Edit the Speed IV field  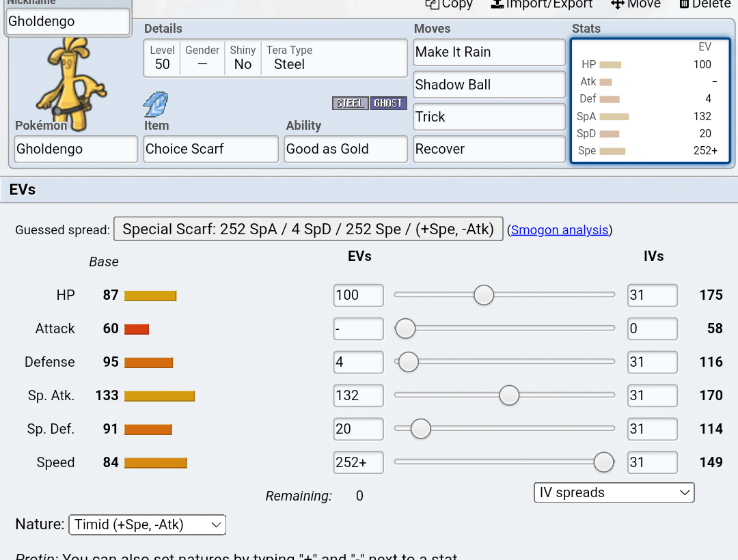click(653, 462)
